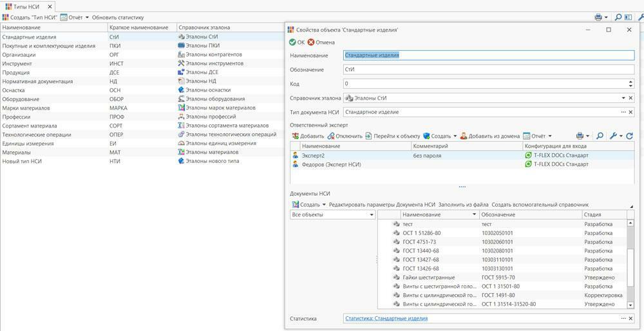Open the Отчёт menu in main toolbar
This screenshot has width=644, height=331.
74,17
